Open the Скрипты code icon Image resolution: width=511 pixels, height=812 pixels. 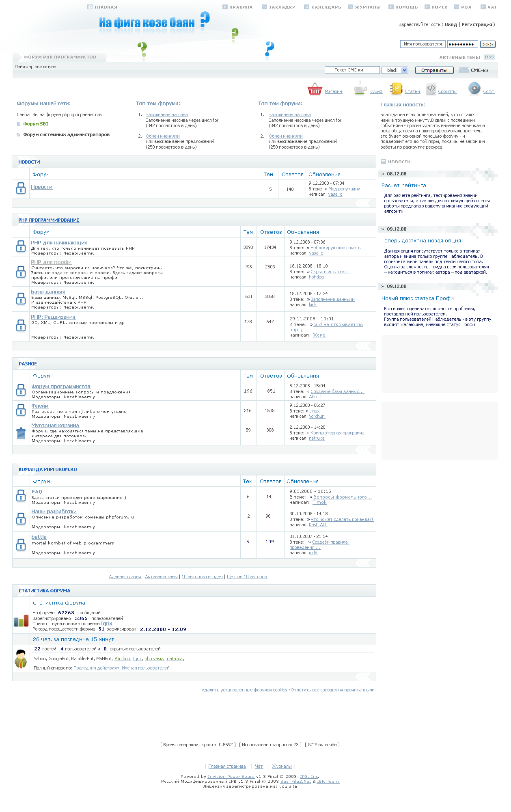pos(431,89)
